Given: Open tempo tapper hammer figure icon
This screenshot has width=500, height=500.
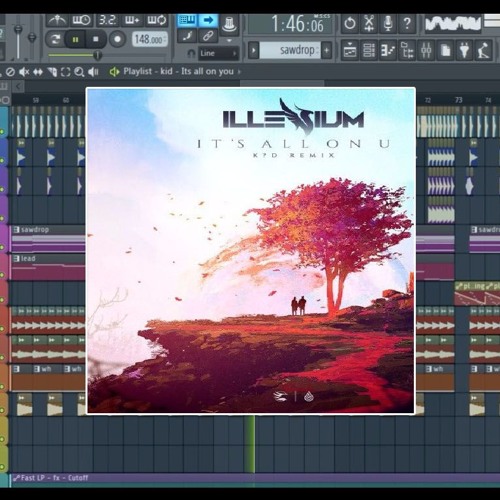Looking at the screenshot, I should 484,51.
